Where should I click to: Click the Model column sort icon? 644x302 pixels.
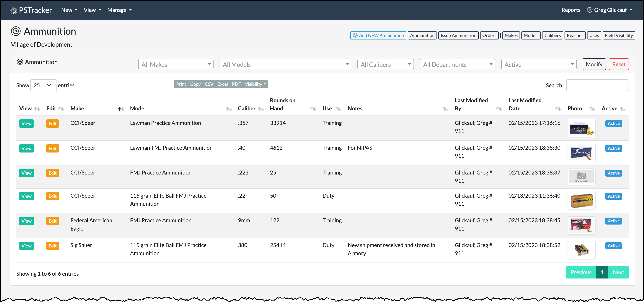[x=228, y=109]
